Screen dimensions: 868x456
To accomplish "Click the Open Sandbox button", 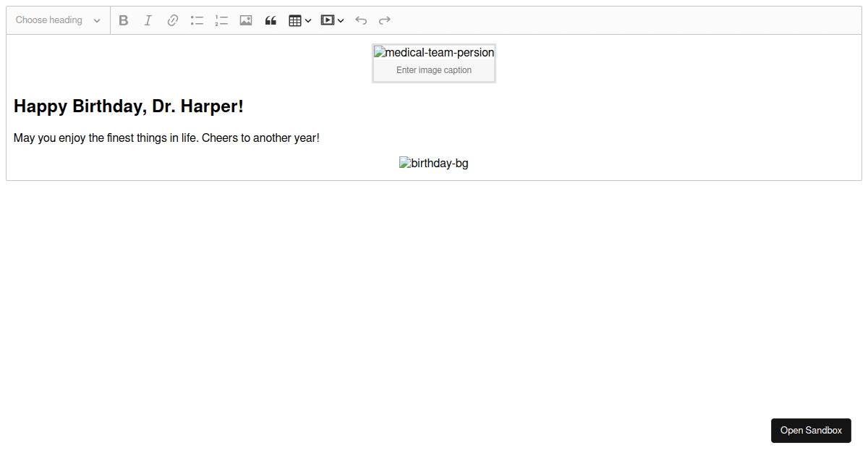I will (x=811, y=430).
